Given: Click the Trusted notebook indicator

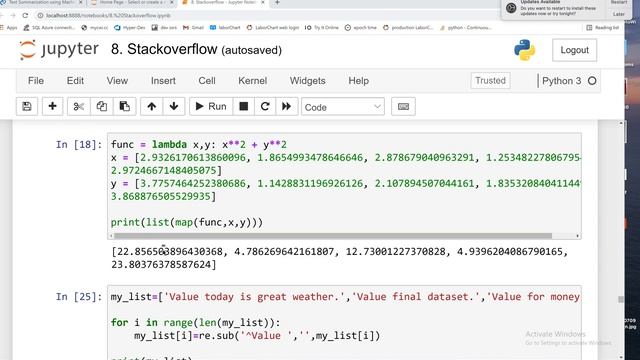Looking at the screenshot, I should click(490, 80).
